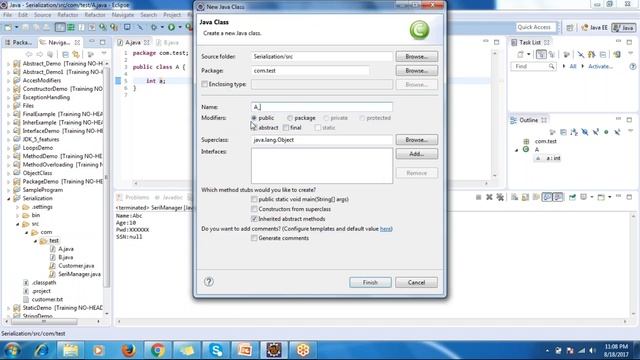Image resolution: width=640 pixels, height=360 pixels.
Task: Click Remove Launch X icon in Console
Action: (489, 198)
